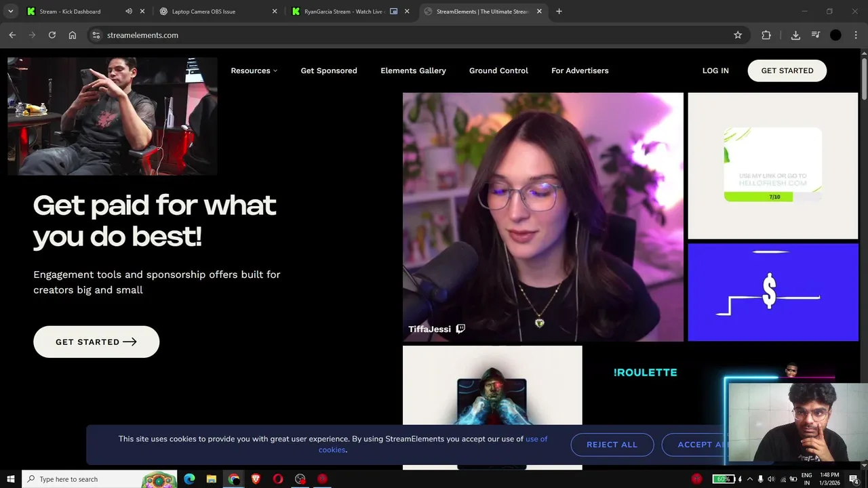Launch Opera browser from the taskbar
This screenshot has width=868, height=488.
[278, 479]
